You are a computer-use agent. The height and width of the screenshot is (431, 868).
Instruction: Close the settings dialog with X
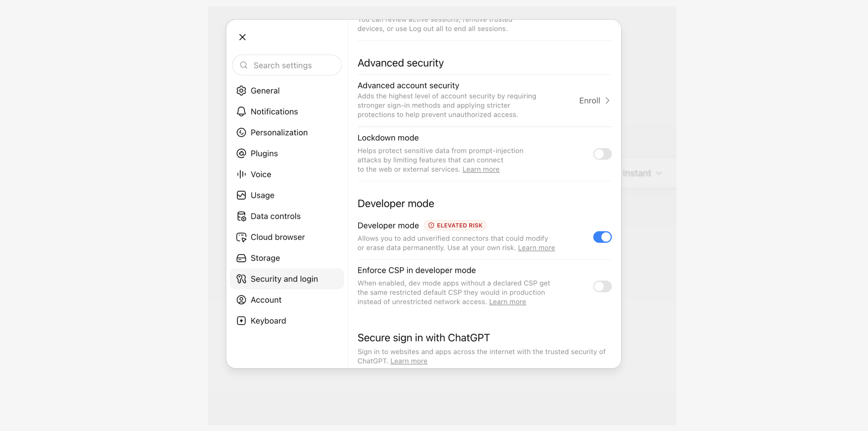(242, 37)
